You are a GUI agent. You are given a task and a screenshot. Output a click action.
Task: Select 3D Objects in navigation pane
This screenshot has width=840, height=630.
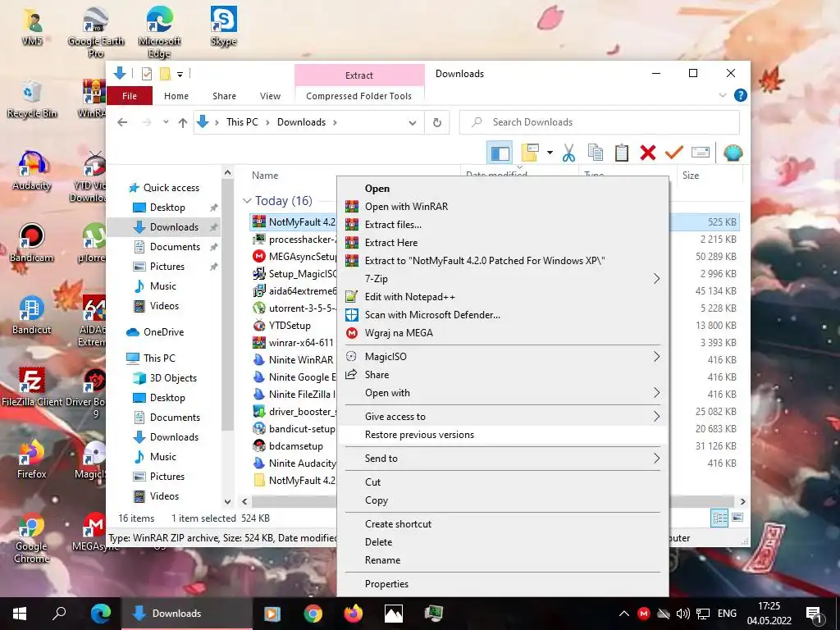(173, 377)
